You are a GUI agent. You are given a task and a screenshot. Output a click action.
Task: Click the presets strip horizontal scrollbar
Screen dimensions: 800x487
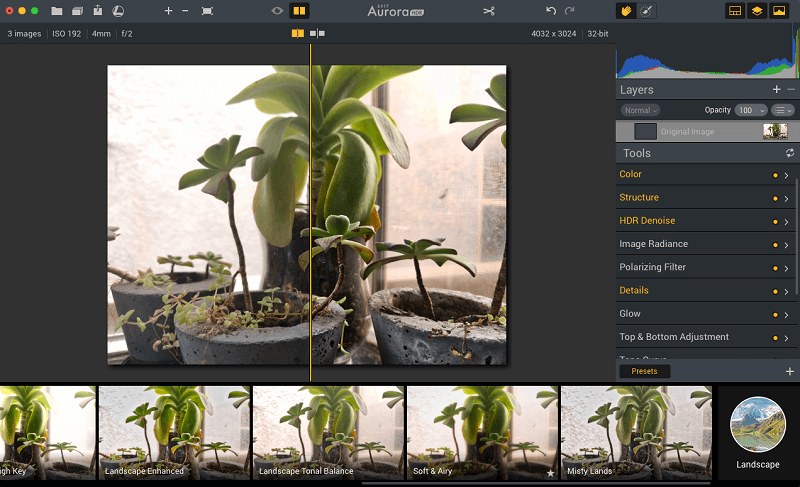tap(536, 482)
